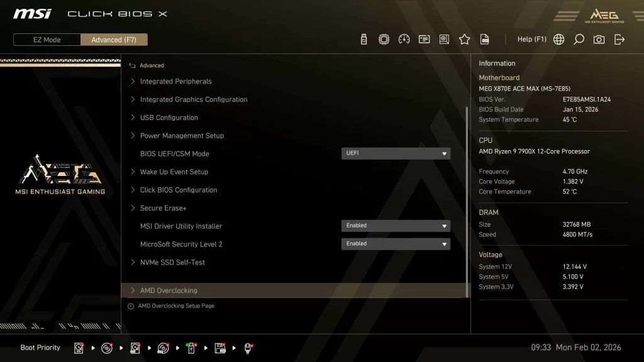Click the language globe icon
This screenshot has height=362, width=644.
558,39
